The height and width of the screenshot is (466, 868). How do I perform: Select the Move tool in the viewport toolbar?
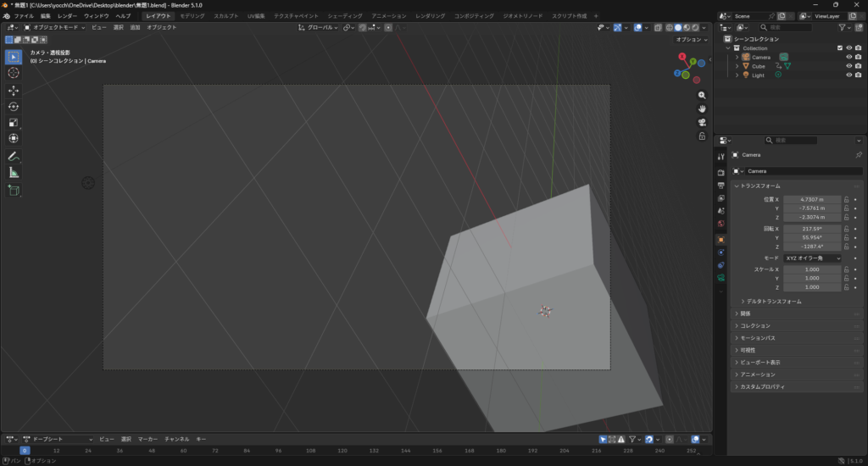pos(14,90)
